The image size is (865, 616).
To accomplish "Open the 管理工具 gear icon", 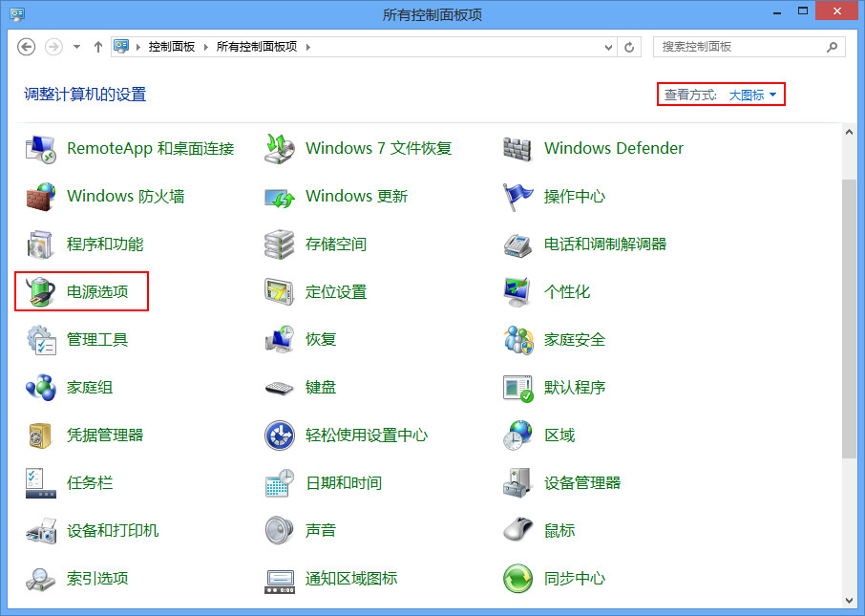I will [41, 340].
